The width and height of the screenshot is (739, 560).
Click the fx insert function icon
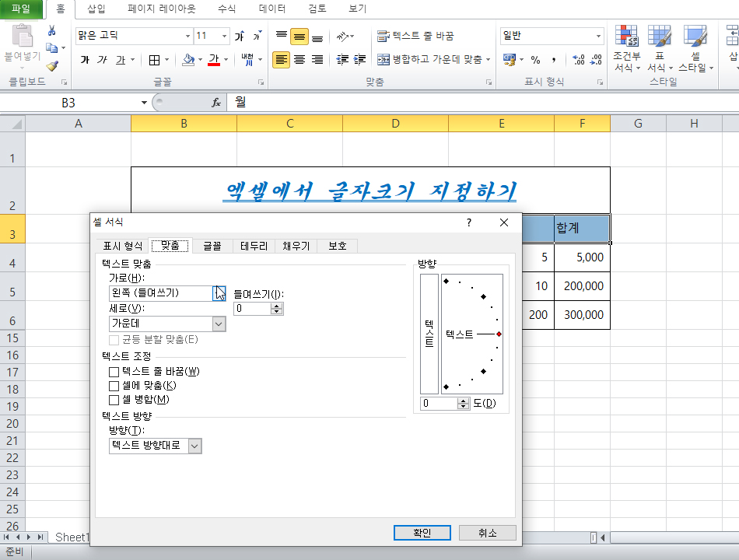click(215, 103)
